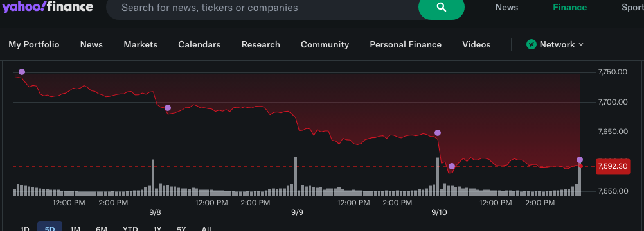644x231 pixels.
Task: Focus the ticker search field
Action: click(x=263, y=8)
